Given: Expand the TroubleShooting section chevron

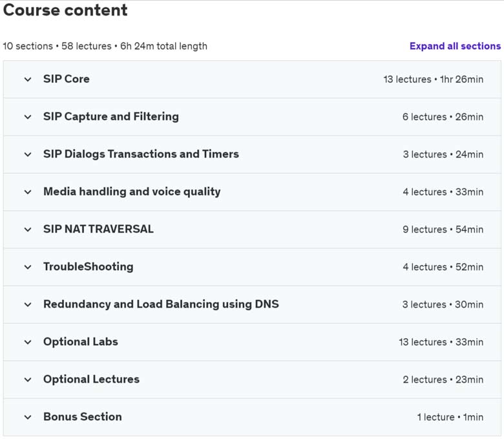Looking at the screenshot, I should 28,267.
